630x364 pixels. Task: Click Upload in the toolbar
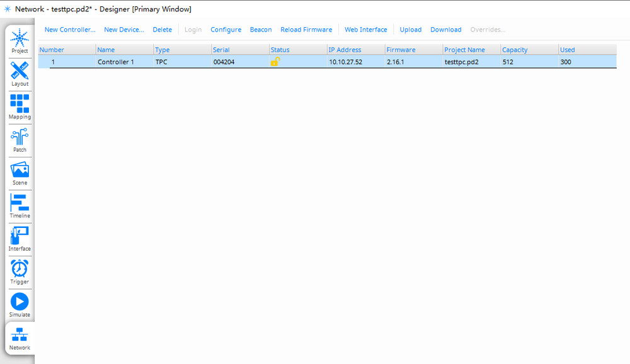click(410, 30)
